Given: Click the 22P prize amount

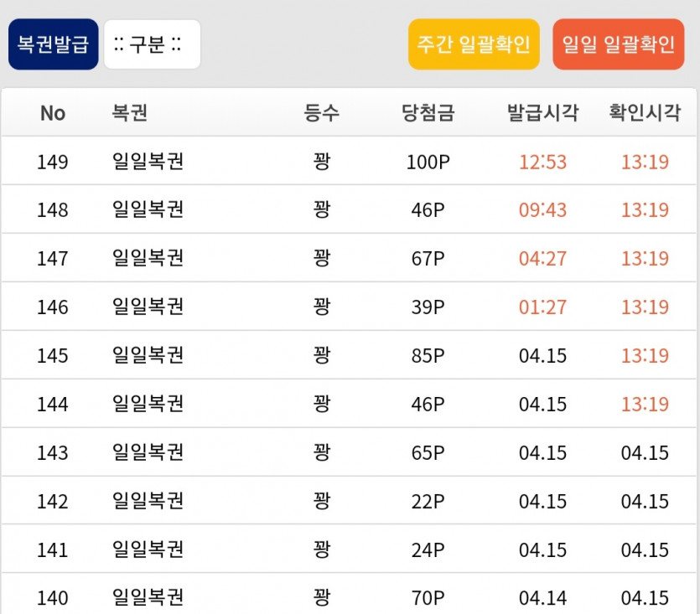Looking at the screenshot, I should [x=428, y=502].
